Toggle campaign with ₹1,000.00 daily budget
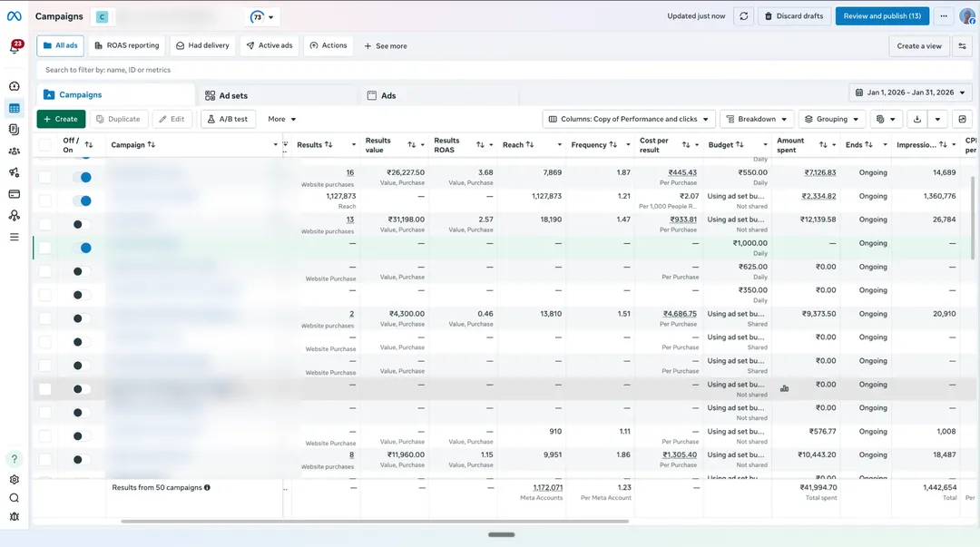Viewport: 980px width, 547px height. pyautogui.click(x=82, y=249)
